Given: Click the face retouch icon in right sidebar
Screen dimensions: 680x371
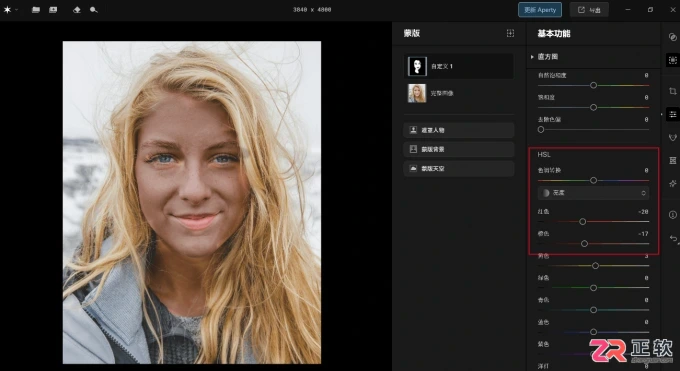Looking at the screenshot, I should pos(673,138).
